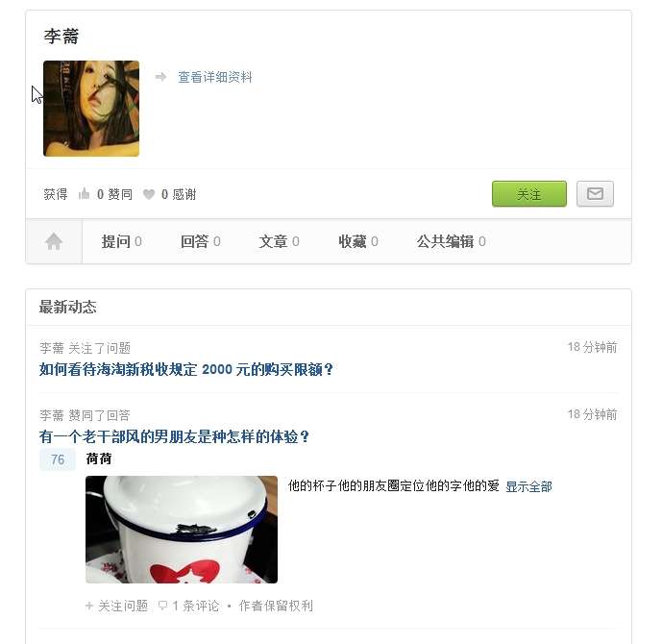Viewport: 662px width, 644px height.
Task: Click the comment bubble icon
Action: 162,606
